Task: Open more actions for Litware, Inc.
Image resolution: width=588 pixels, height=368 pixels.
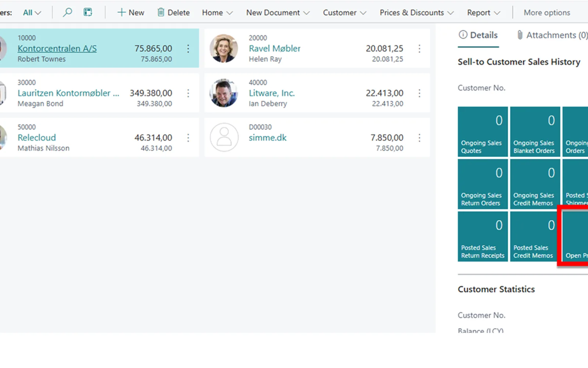Action: pos(419,93)
